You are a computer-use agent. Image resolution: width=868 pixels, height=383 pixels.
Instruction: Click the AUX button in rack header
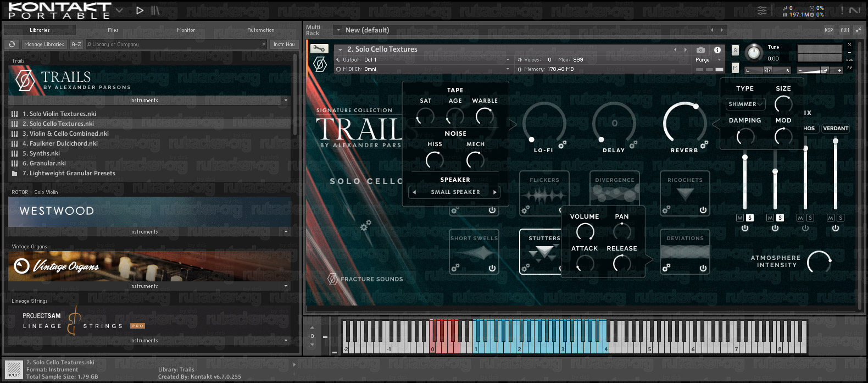tap(845, 30)
